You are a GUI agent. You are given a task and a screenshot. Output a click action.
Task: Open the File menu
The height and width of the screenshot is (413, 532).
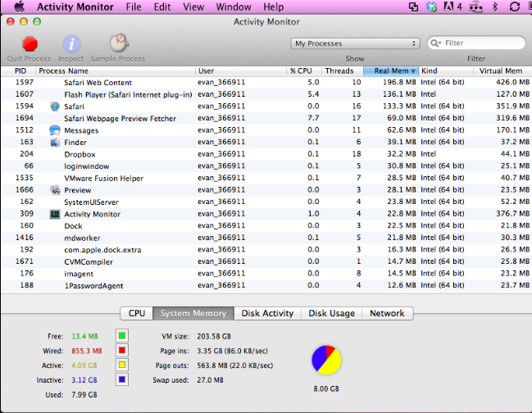tap(134, 7)
